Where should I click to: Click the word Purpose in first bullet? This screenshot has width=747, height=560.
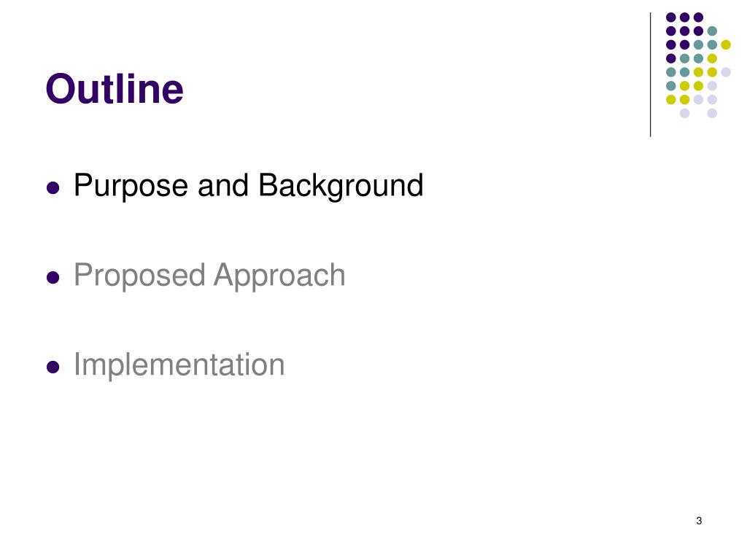pos(131,186)
